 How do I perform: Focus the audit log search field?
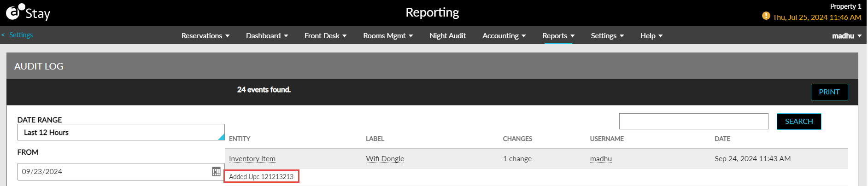693,122
